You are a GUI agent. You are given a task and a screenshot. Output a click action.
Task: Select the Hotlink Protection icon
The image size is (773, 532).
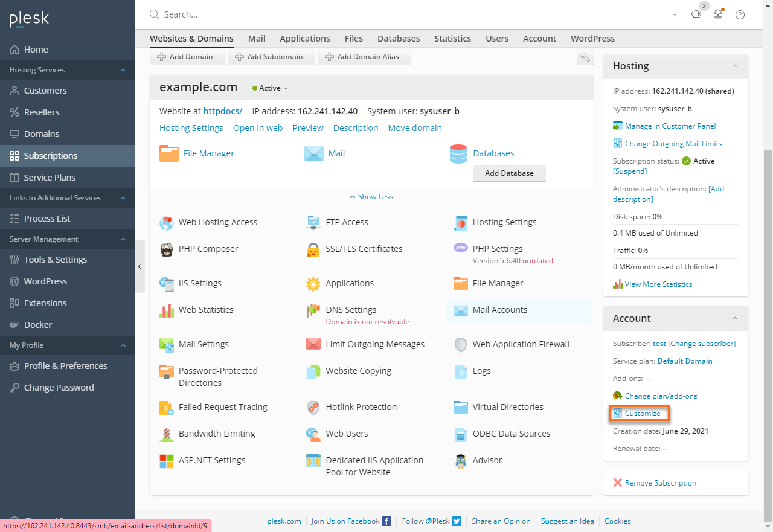[313, 407]
